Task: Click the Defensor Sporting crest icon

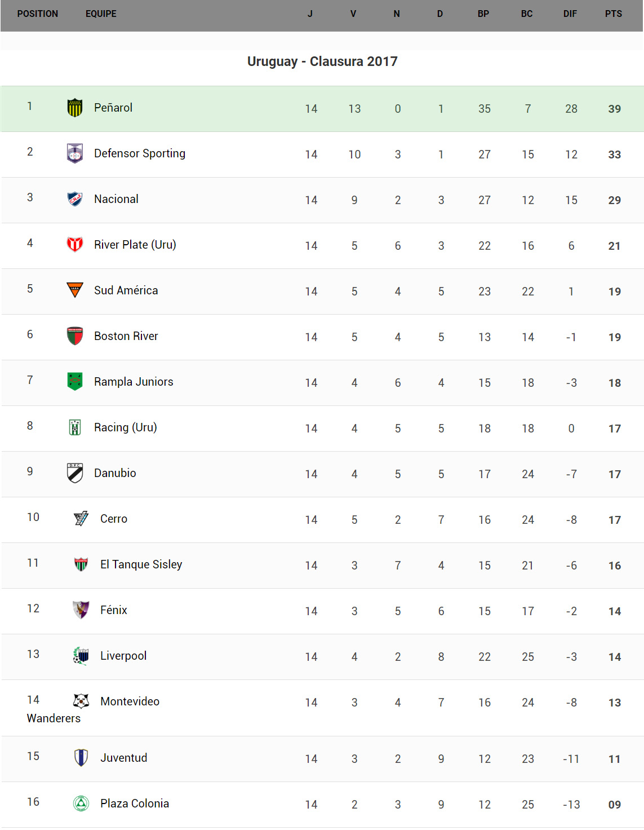Action: coord(75,153)
